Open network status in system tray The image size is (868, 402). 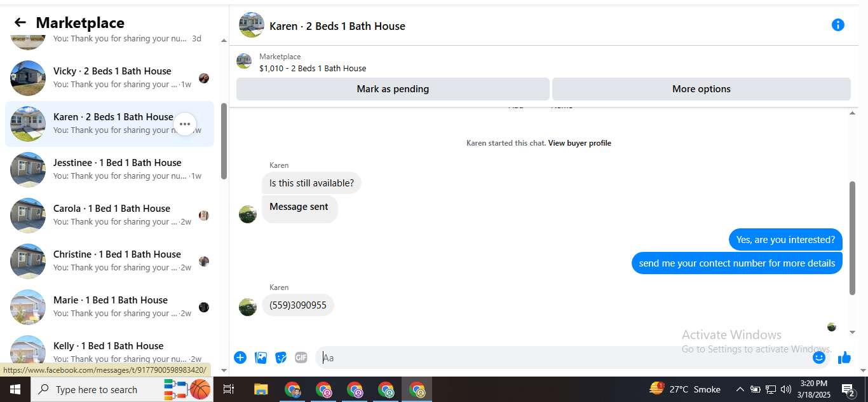click(771, 389)
